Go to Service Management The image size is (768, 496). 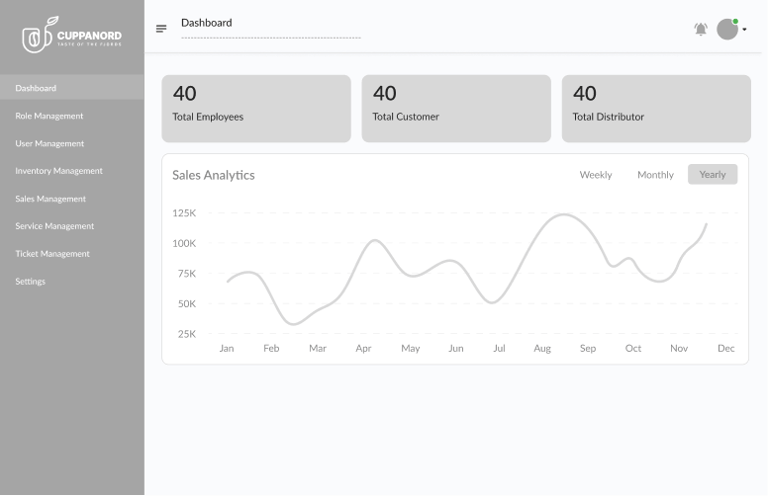(54, 226)
